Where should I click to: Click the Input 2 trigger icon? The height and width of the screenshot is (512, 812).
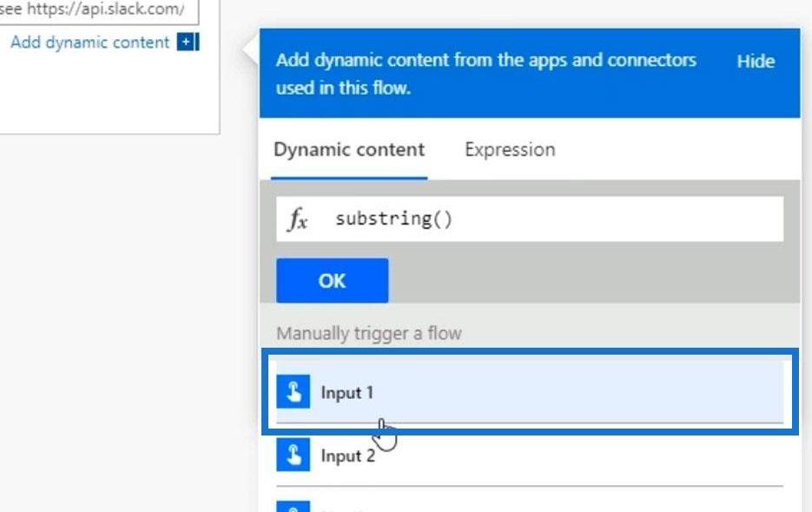click(294, 455)
